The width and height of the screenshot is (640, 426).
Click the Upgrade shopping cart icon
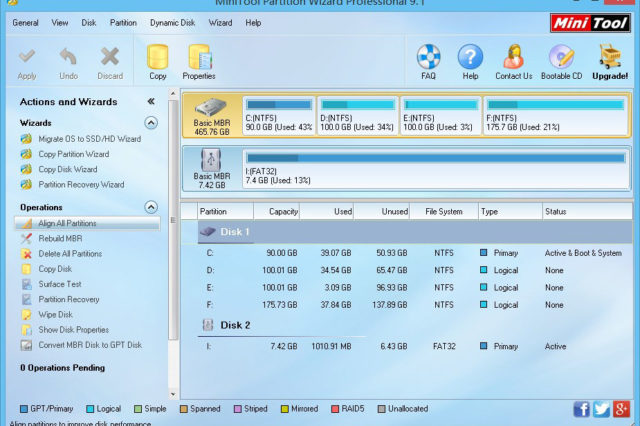point(610,58)
